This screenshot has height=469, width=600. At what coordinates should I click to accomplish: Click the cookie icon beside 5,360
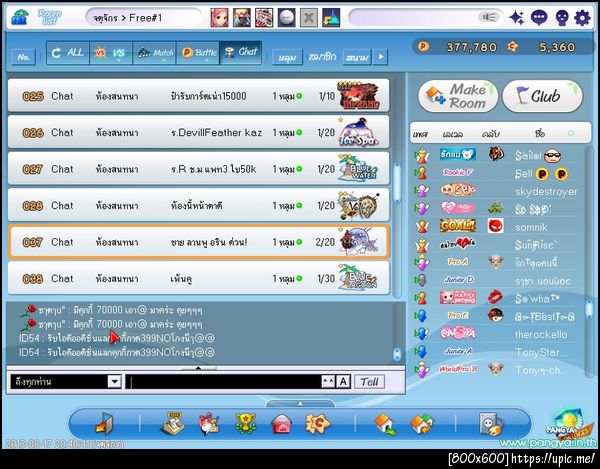pyautogui.click(x=512, y=47)
